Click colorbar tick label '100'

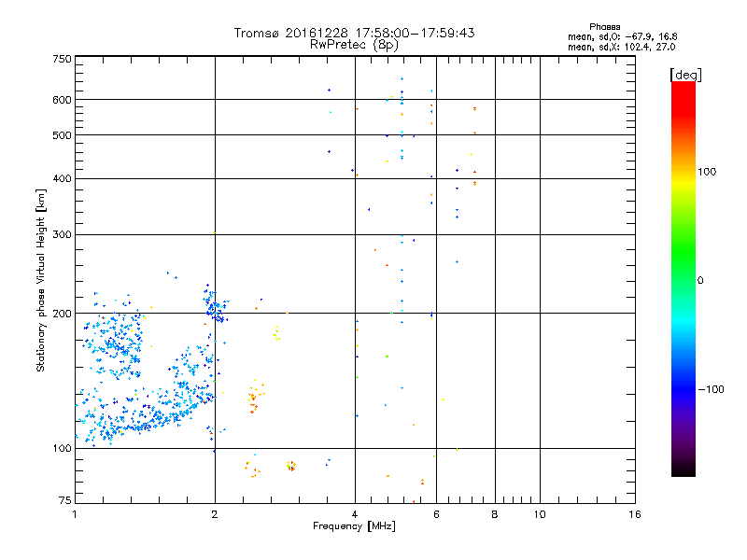click(707, 172)
